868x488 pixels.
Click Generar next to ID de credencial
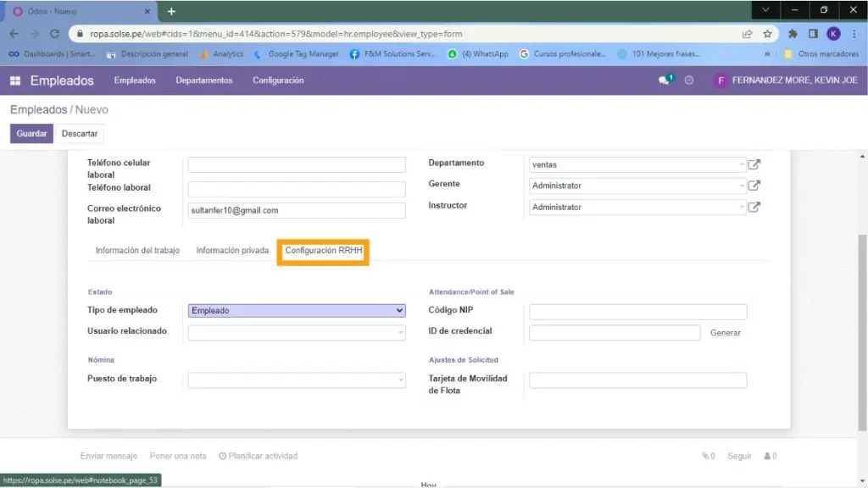pyautogui.click(x=725, y=333)
